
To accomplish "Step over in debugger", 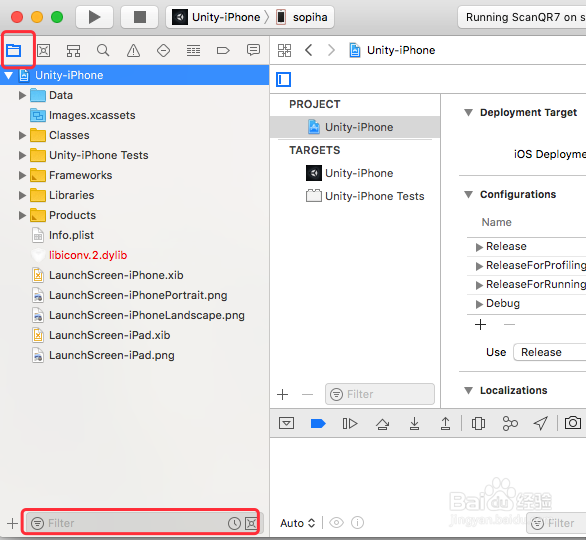I will (x=382, y=423).
